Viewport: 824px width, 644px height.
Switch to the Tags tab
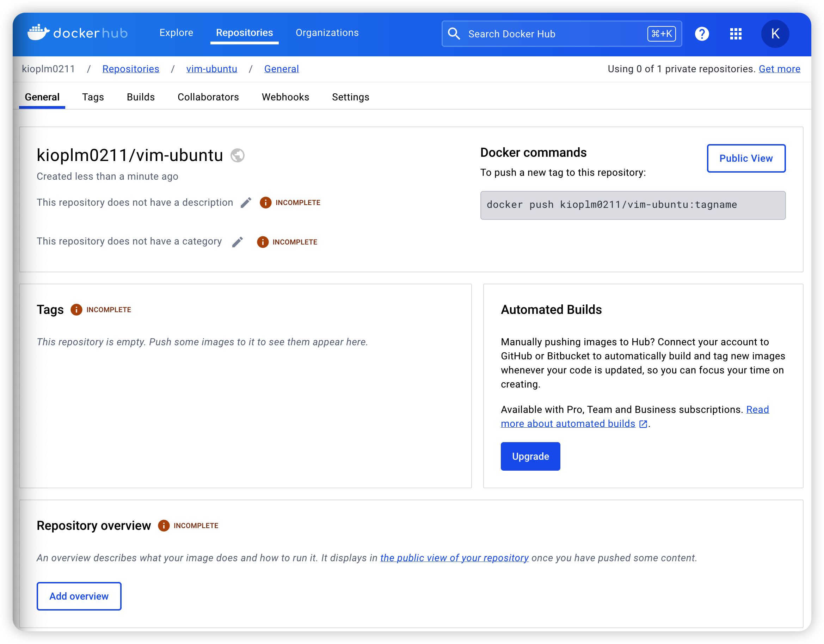pyautogui.click(x=93, y=97)
